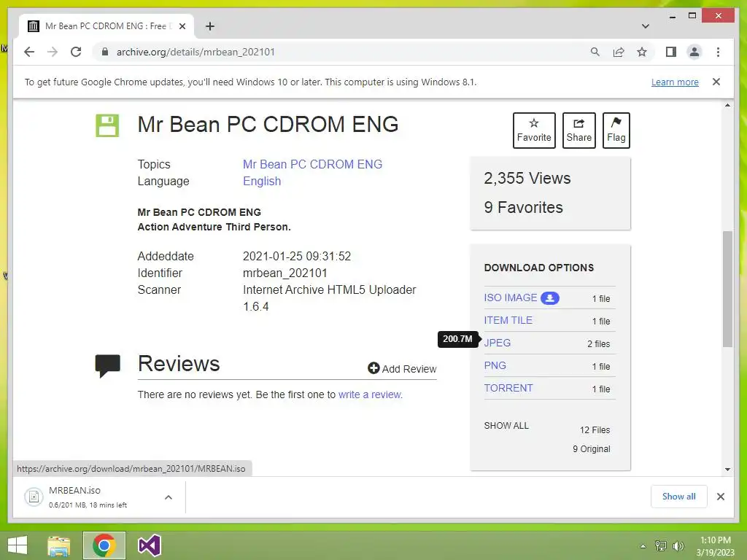Image resolution: width=747 pixels, height=560 pixels.
Task: Click the ISO IMAGE download icon
Action: pyautogui.click(x=550, y=298)
